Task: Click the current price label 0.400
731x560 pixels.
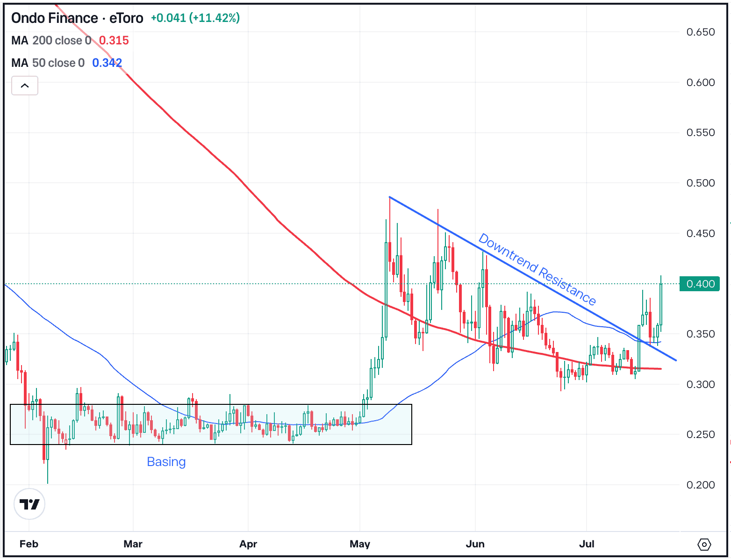Action: (700, 284)
